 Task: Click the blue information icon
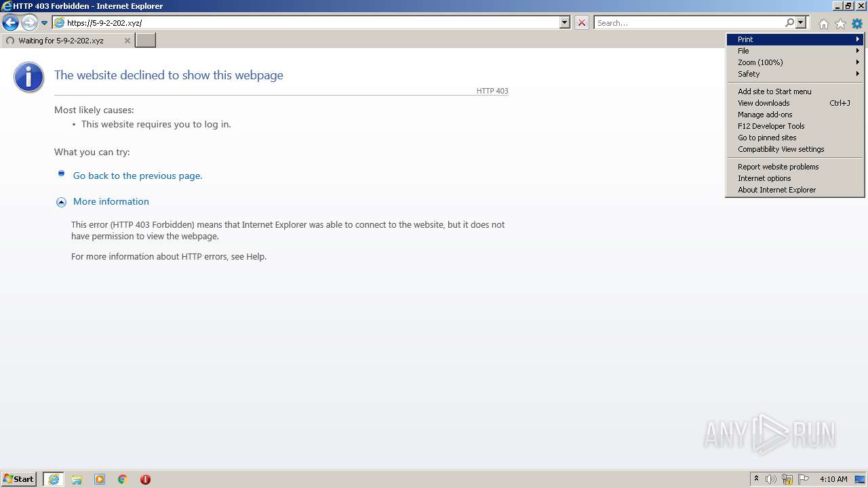[28, 77]
